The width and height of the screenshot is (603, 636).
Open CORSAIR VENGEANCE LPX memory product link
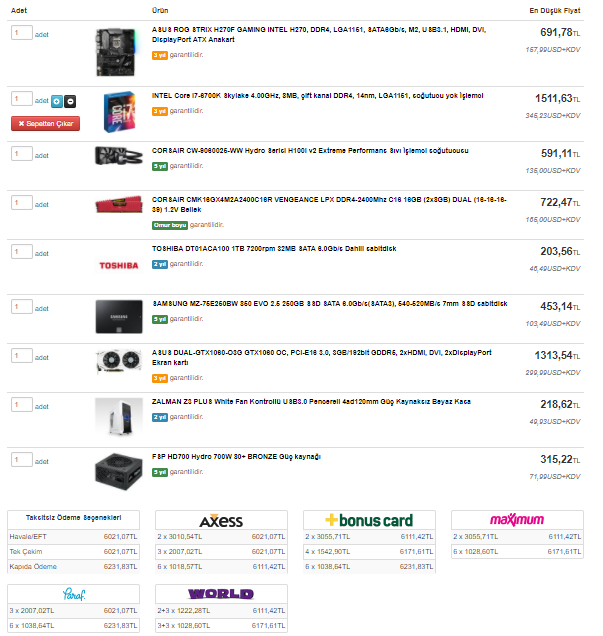click(329, 204)
